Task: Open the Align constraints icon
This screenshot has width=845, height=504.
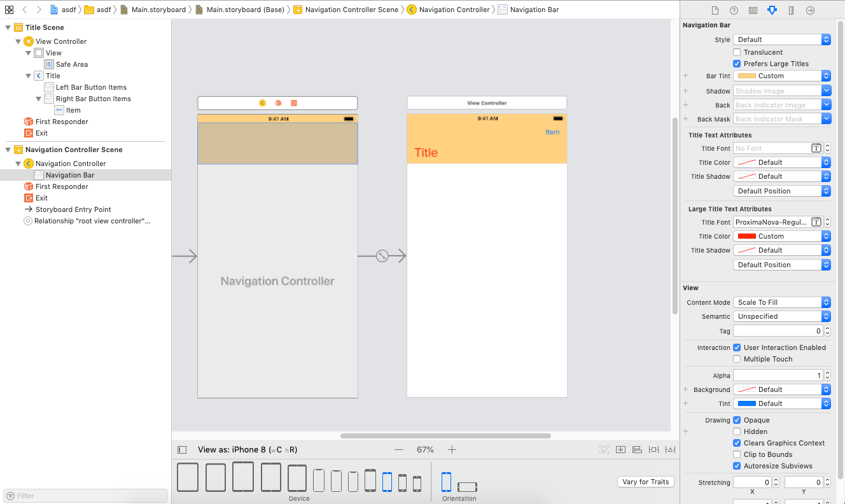Action: tap(637, 450)
